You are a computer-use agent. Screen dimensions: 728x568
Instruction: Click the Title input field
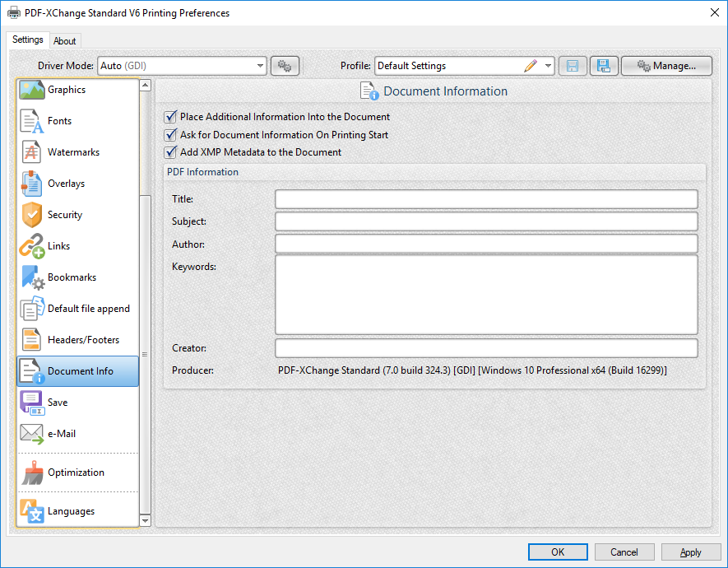(486, 199)
